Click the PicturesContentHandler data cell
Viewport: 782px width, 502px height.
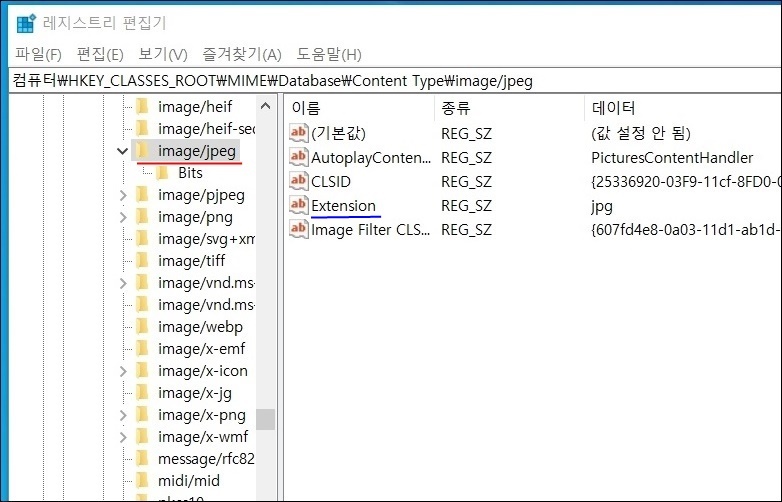click(672, 158)
